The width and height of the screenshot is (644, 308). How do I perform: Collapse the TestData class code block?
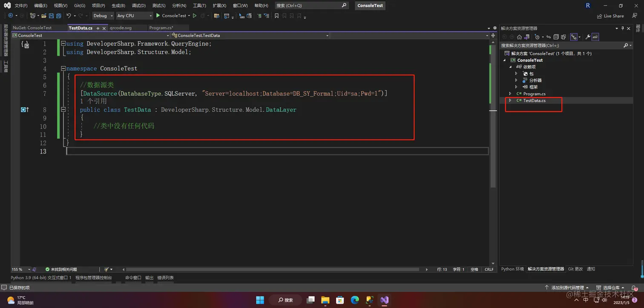point(63,110)
